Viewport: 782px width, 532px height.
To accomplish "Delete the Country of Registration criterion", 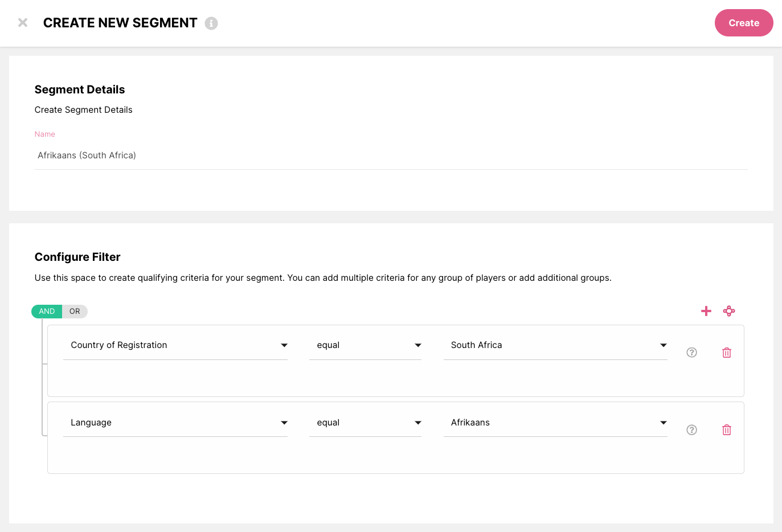I will [x=727, y=353].
